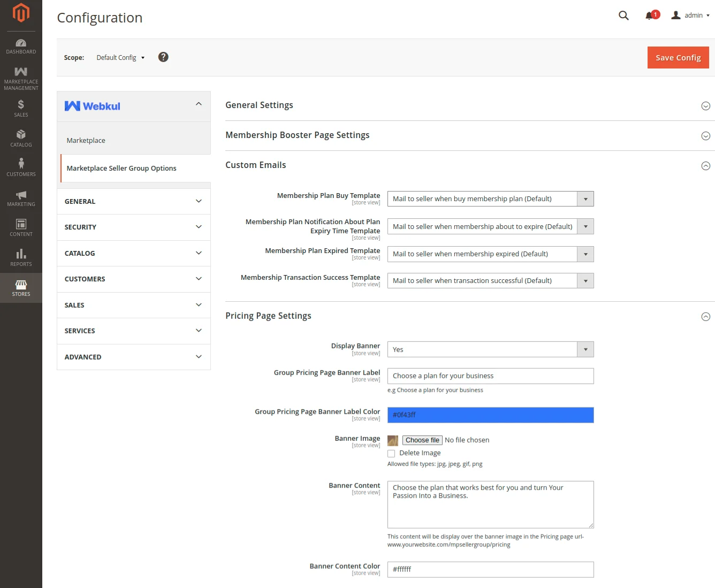This screenshot has height=588, width=715.
Task: Click the Save Config button
Action: pyautogui.click(x=678, y=57)
